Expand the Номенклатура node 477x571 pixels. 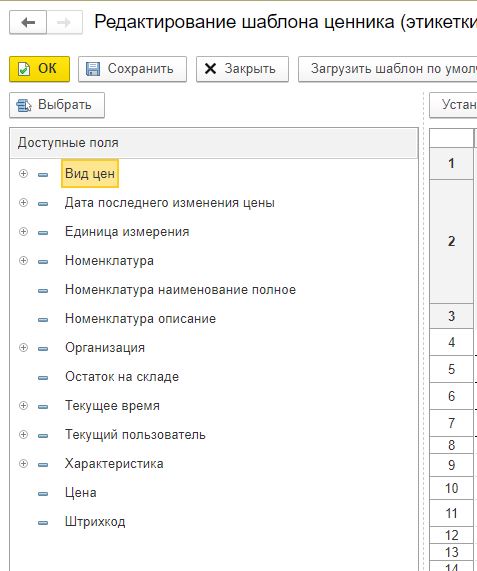[23, 260]
